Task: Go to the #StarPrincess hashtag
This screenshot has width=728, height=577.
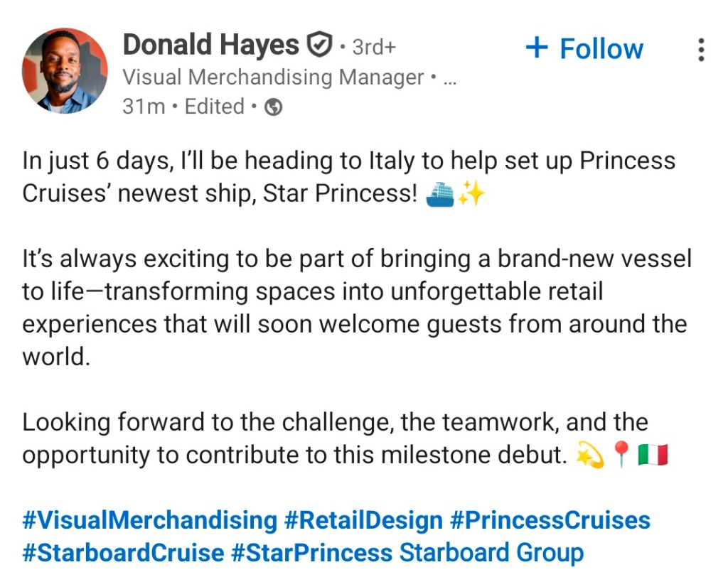Action: (x=312, y=552)
